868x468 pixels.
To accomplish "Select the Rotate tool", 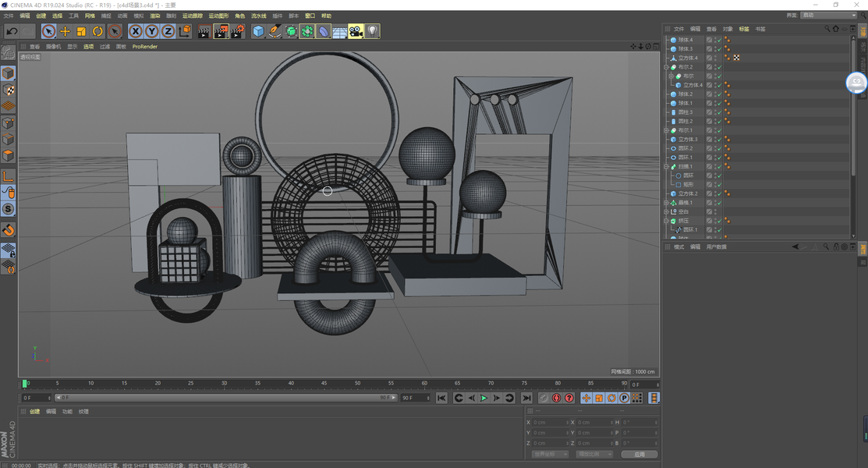I will [x=97, y=31].
